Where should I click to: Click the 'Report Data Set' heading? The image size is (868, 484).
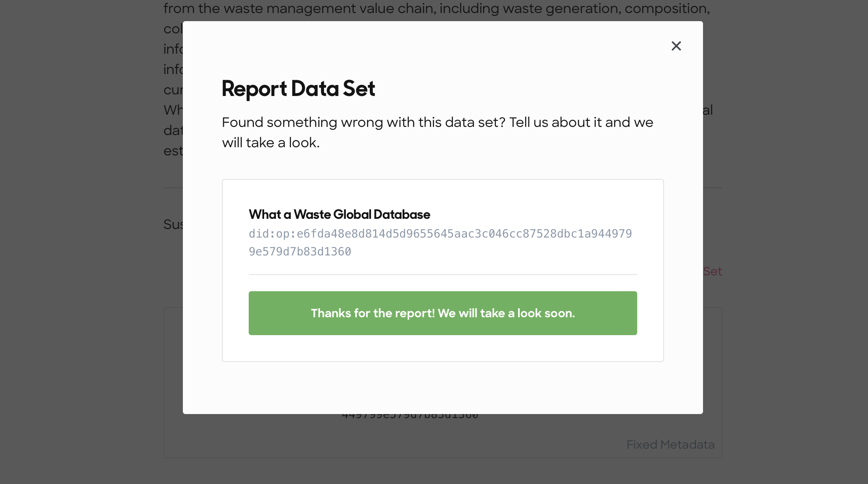[x=298, y=89]
